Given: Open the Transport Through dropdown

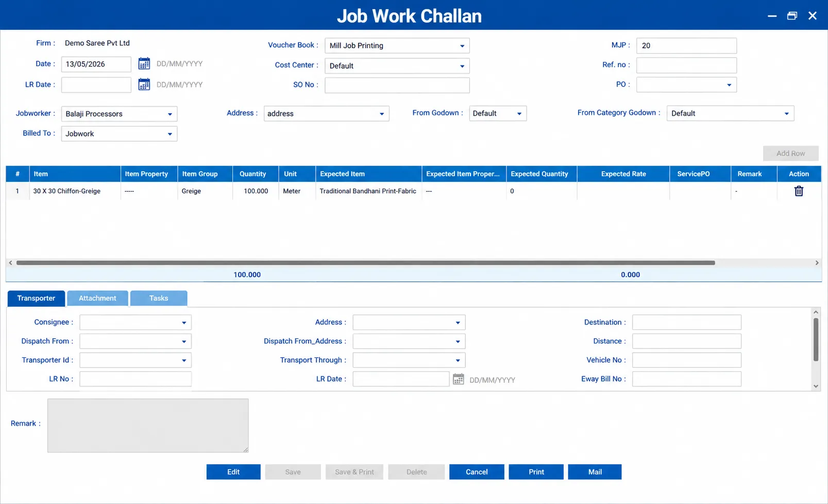Looking at the screenshot, I should pyautogui.click(x=409, y=360).
